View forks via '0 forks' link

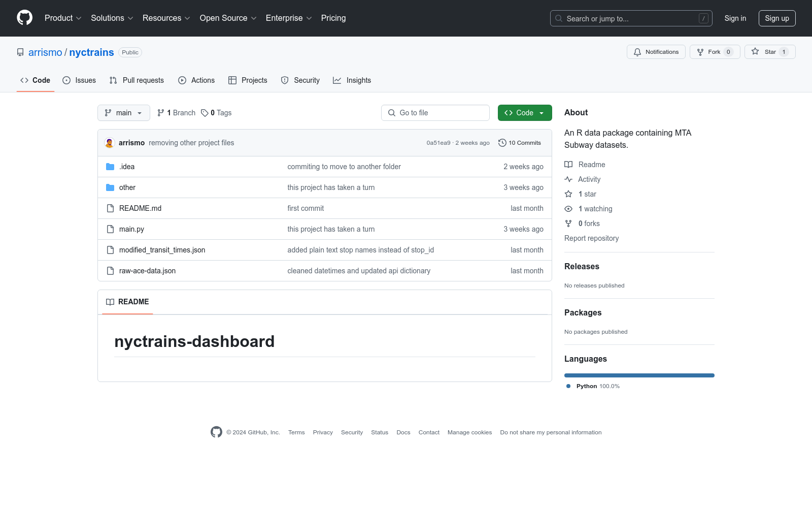point(582,224)
